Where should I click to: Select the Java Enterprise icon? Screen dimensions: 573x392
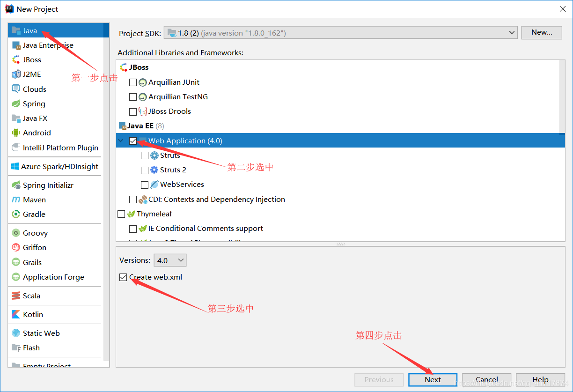point(16,45)
